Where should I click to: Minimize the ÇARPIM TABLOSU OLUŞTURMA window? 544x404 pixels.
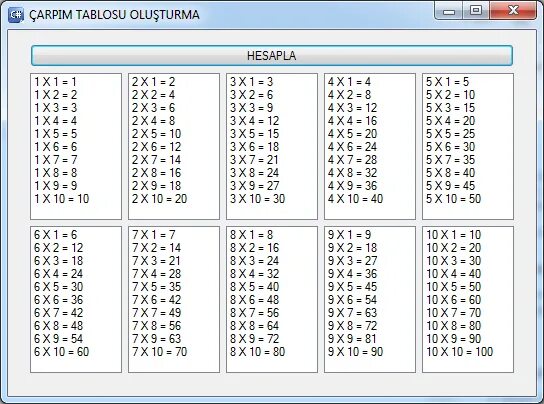click(x=449, y=11)
